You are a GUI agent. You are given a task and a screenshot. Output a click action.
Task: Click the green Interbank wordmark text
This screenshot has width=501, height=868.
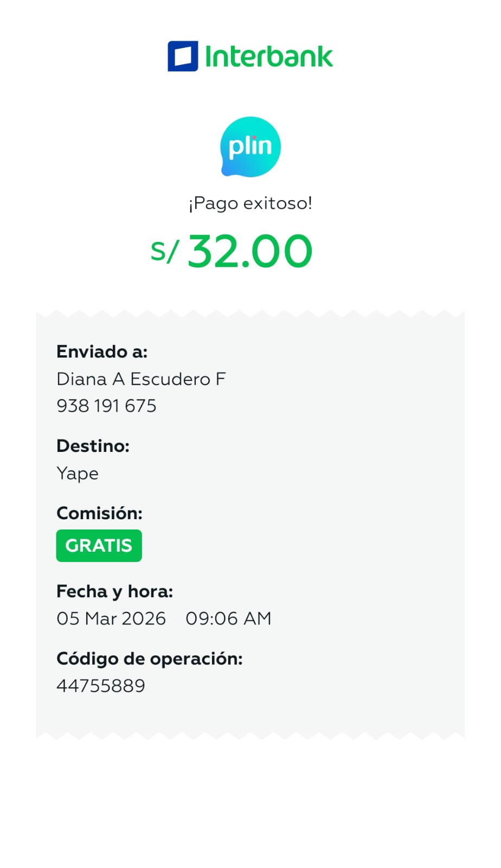[269, 57]
